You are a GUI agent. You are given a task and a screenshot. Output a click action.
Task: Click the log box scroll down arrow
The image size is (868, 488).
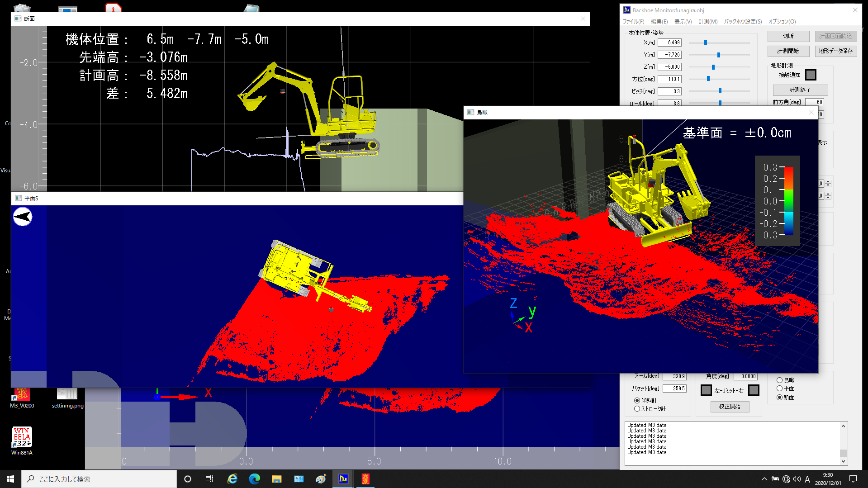click(843, 461)
